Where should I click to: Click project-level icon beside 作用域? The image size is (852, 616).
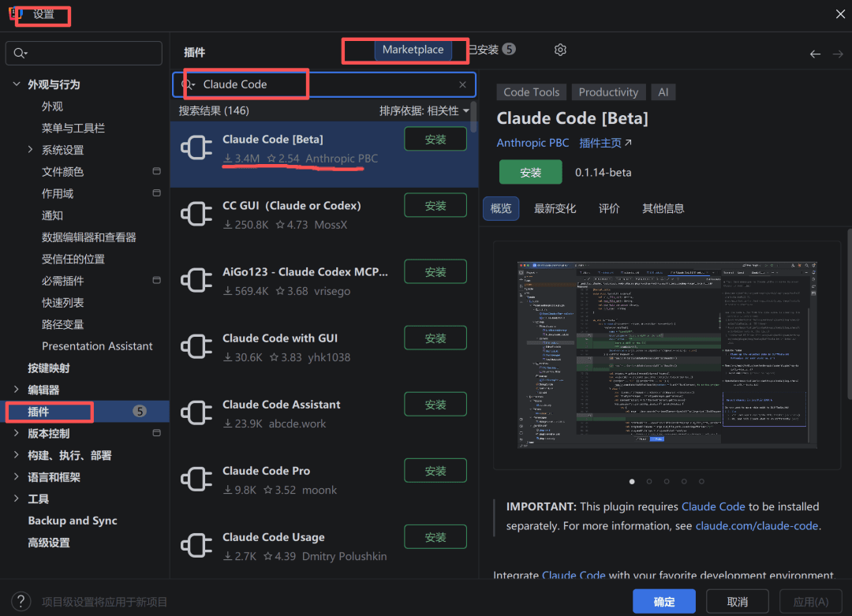[156, 192]
